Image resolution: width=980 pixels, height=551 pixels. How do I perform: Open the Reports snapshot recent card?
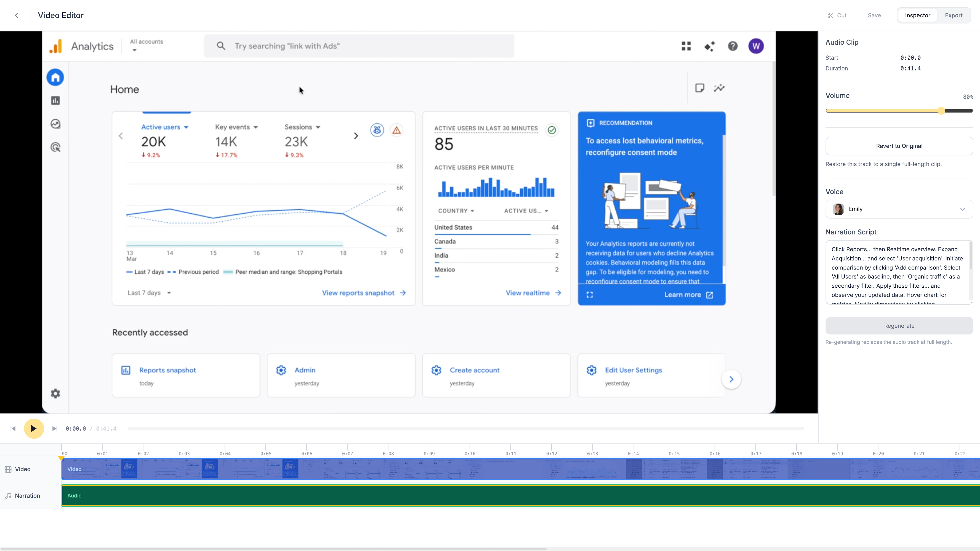[x=186, y=375]
